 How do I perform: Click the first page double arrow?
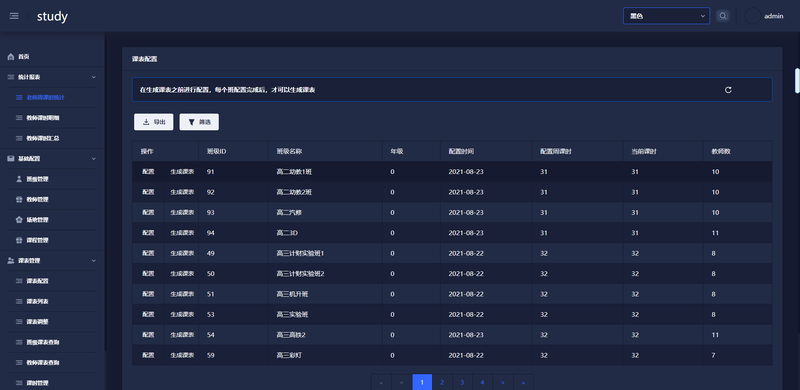coord(382,382)
